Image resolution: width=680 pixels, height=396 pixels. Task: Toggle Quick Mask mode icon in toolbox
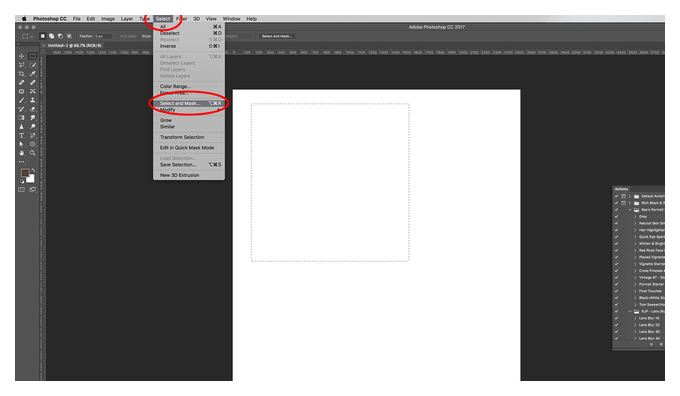pos(21,190)
